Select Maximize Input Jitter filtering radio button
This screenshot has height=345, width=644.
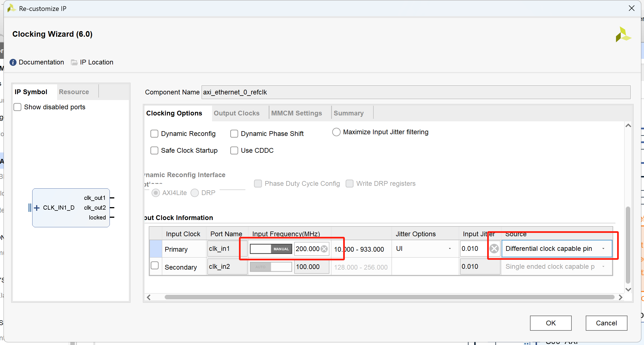336,132
